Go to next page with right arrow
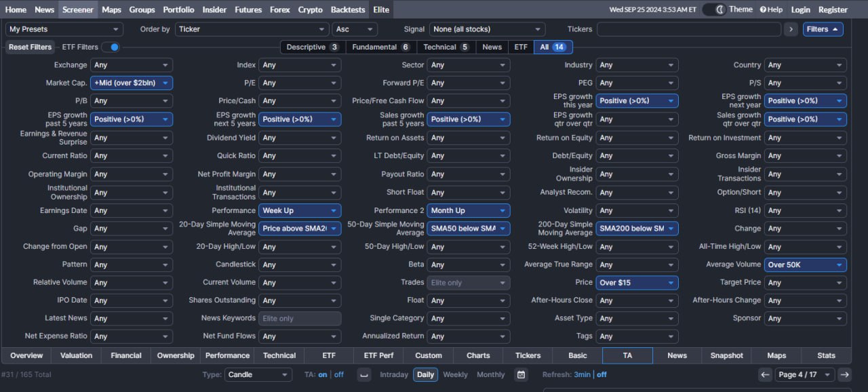Screen dimensions: 868x392 844,374
